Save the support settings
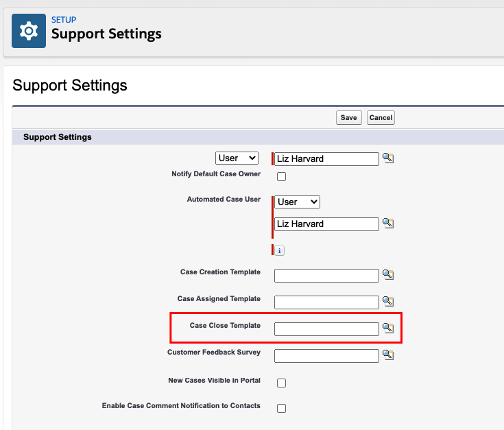 pyautogui.click(x=349, y=118)
